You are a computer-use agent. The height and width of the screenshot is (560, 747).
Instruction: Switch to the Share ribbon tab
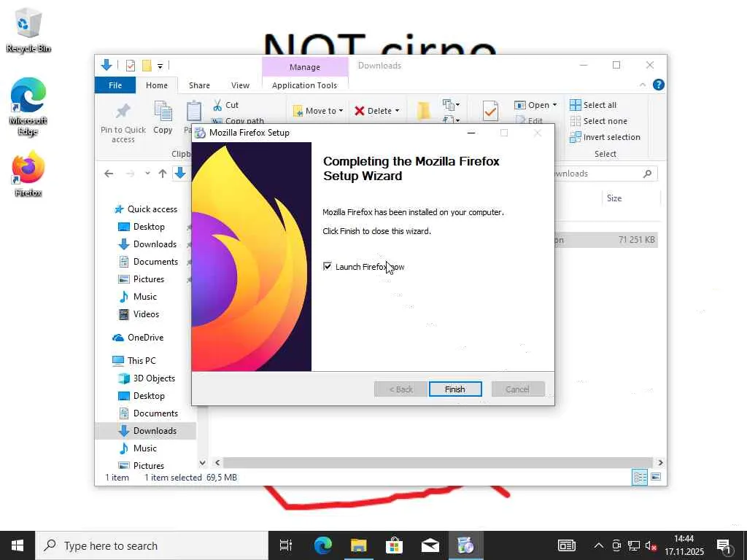(x=199, y=85)
